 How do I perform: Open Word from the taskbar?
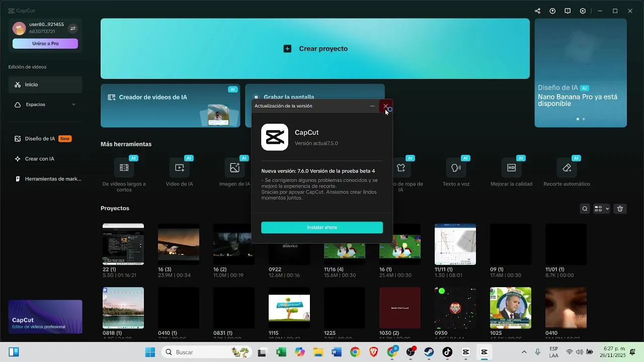pyautogui.click(x=336, y=352)
